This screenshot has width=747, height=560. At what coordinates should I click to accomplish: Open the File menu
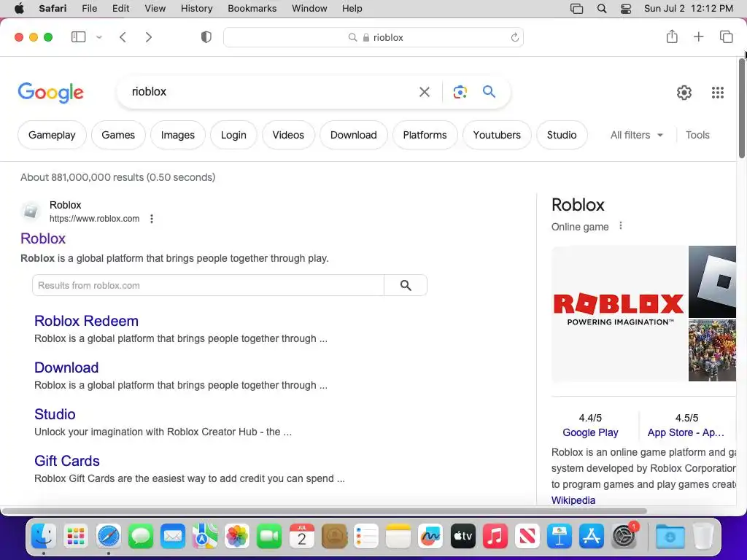(89, 9)
